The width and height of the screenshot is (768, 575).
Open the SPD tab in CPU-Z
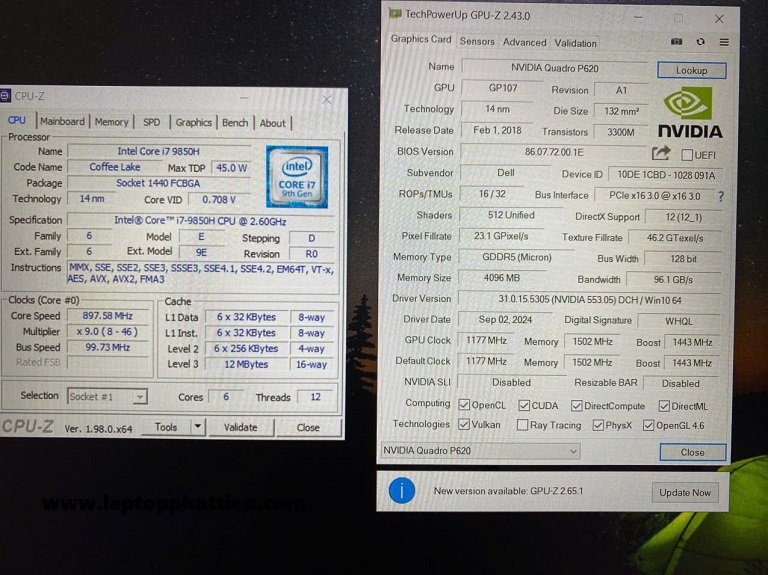[151, 122]
